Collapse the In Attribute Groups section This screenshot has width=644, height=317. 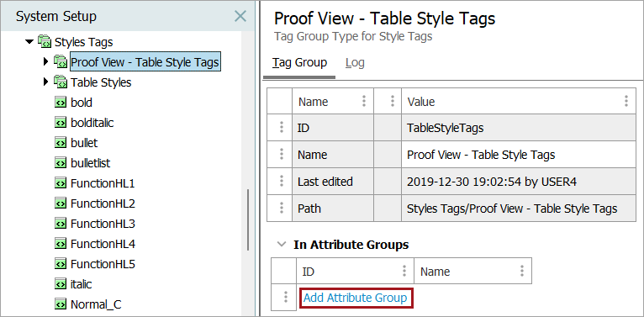coord(282,245)
